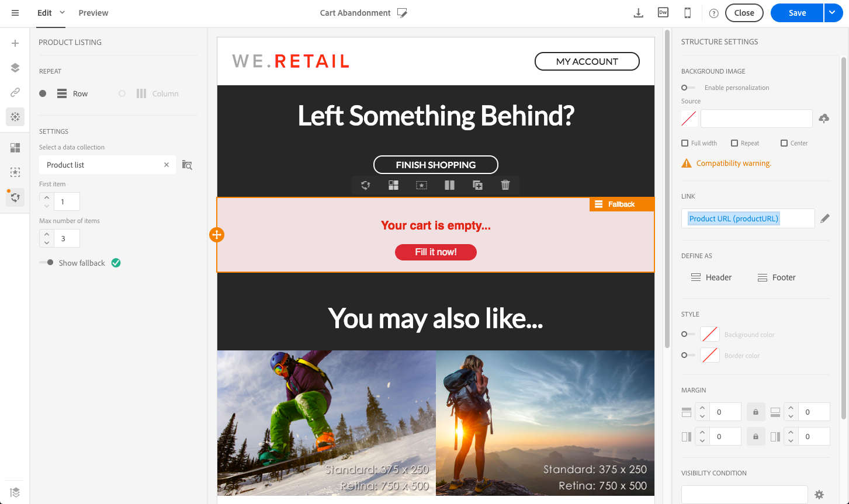
Task: Click the mobile preview phone icon
Action: pyautogui.click(x=688, y=13)
